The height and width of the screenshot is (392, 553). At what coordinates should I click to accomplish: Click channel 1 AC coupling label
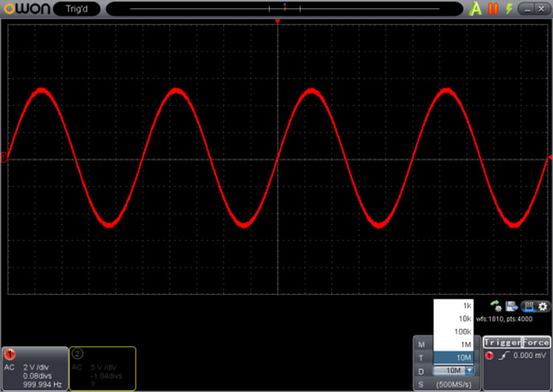tap(10, 368)
